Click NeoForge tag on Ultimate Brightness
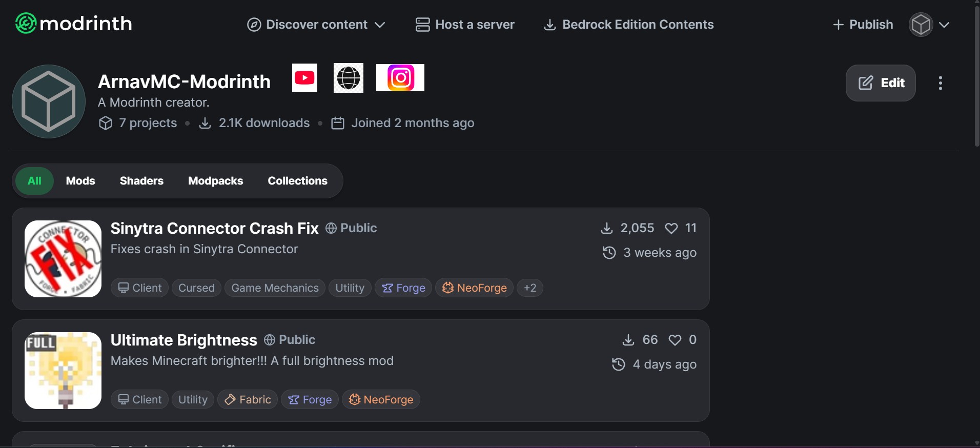Viewport: 980px width, 448px height. click(381, 400)
